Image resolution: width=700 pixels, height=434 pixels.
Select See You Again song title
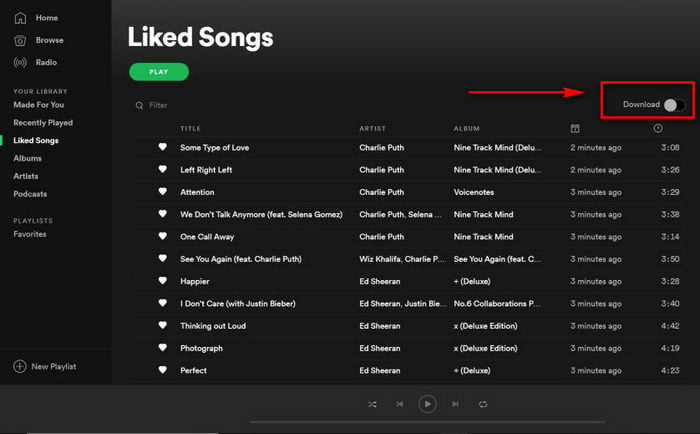point(241,259)
